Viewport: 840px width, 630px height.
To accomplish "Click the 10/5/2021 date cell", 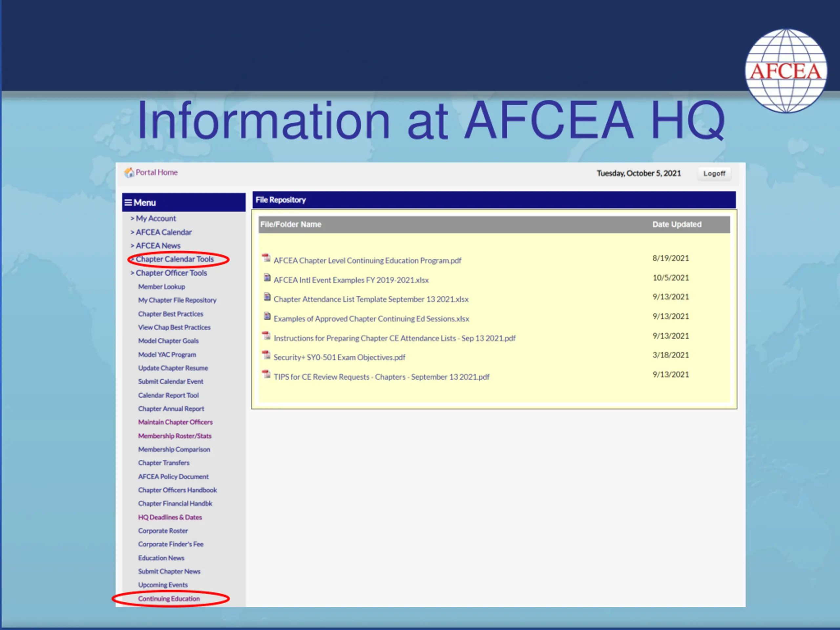I will (x=671, y=278).
